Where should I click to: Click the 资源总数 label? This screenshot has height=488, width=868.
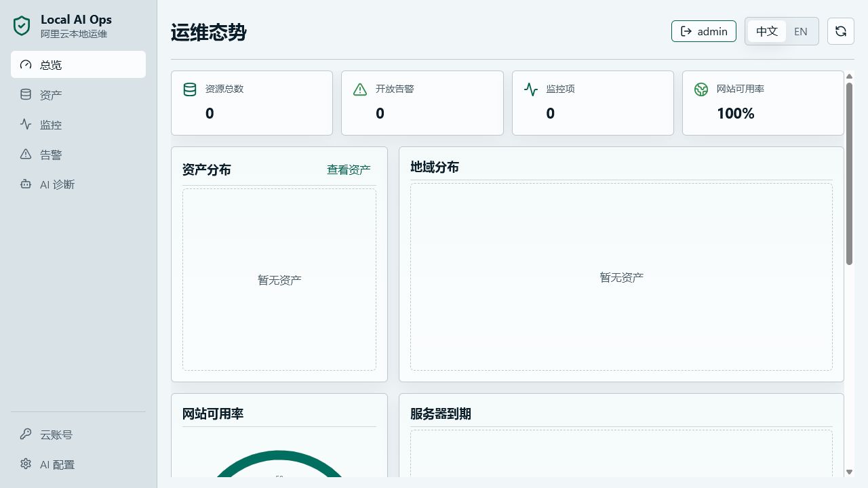(x=224, y=89)
